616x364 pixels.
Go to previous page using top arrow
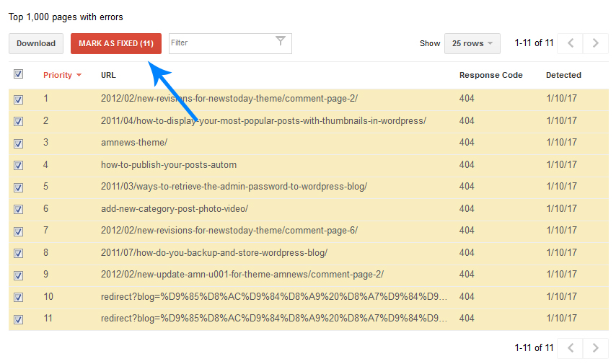(571, 43)
